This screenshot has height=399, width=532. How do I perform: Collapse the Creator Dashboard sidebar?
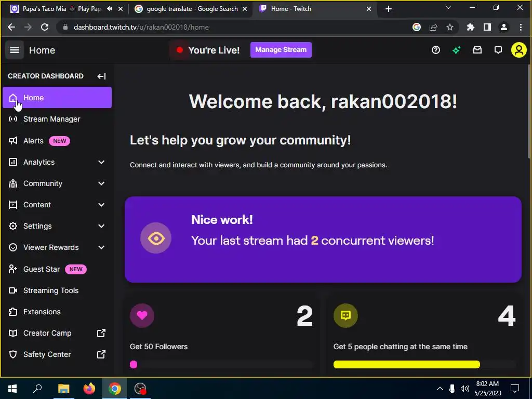point(101,76)
